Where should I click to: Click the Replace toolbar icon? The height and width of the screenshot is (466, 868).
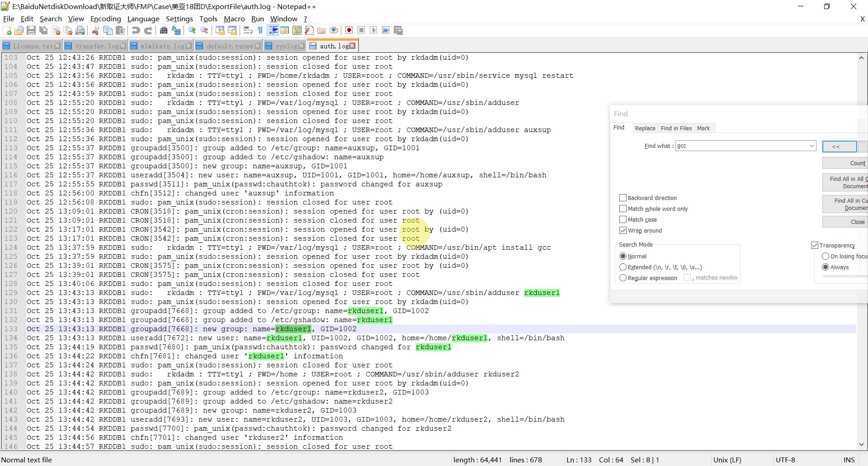point(176,30)
